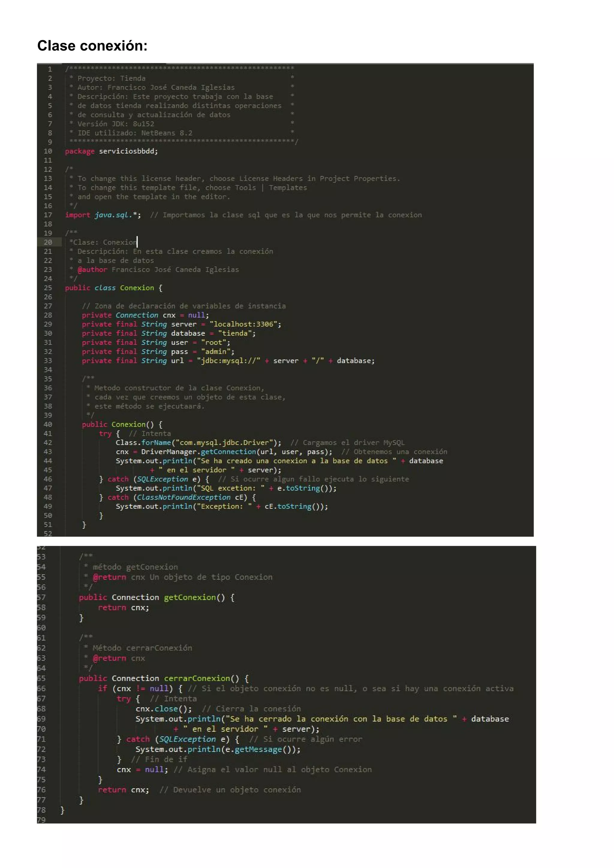
Task: Click the 'getConexion()' method name on line 57
Action: (194, 597)
